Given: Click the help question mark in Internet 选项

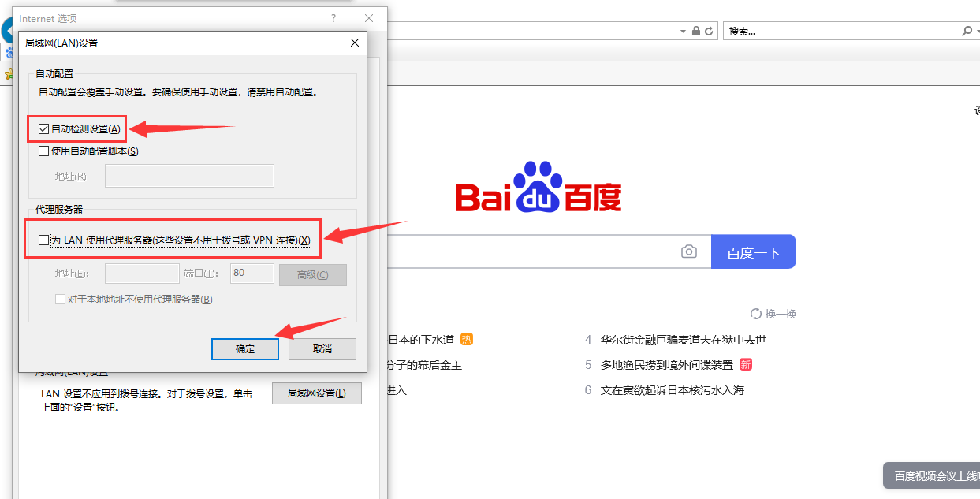Looking at the screenshot, I should pos(333,18).
